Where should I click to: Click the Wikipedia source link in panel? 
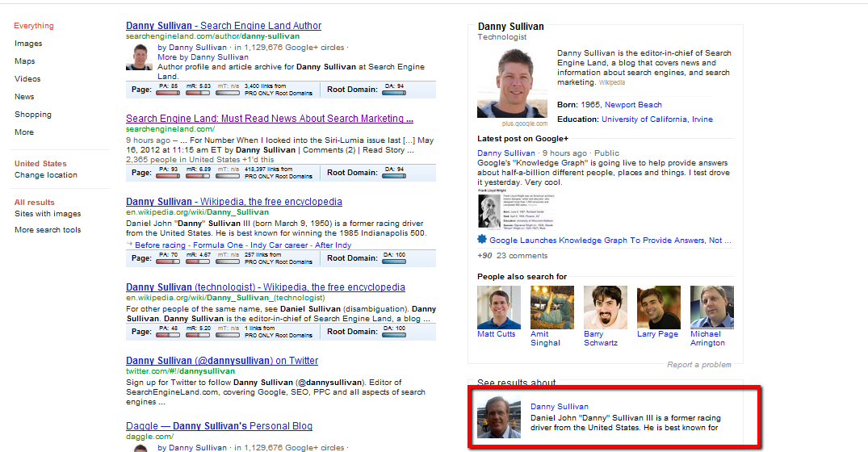(x=612, y=82)
